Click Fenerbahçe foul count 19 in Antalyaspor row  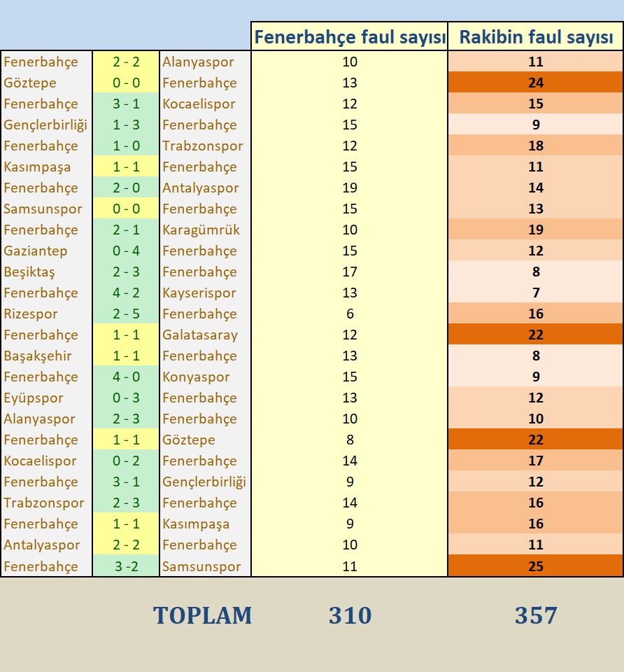350,188
